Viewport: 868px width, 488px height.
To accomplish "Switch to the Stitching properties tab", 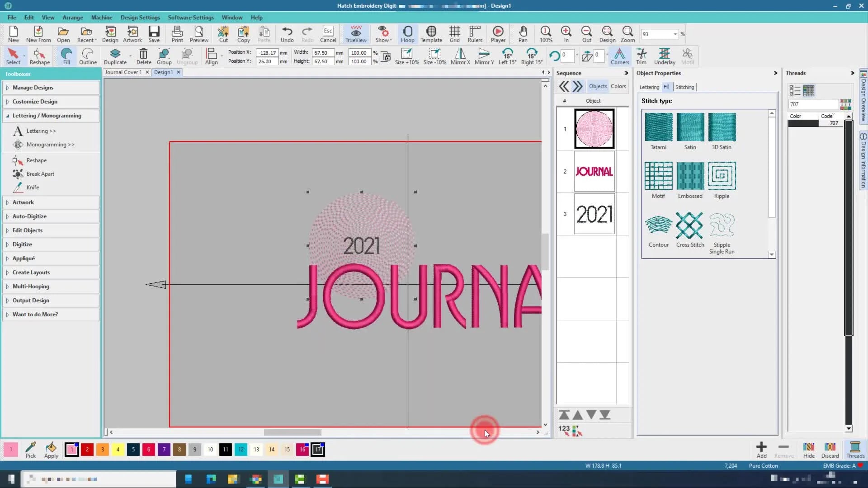I will pos(685,87).
